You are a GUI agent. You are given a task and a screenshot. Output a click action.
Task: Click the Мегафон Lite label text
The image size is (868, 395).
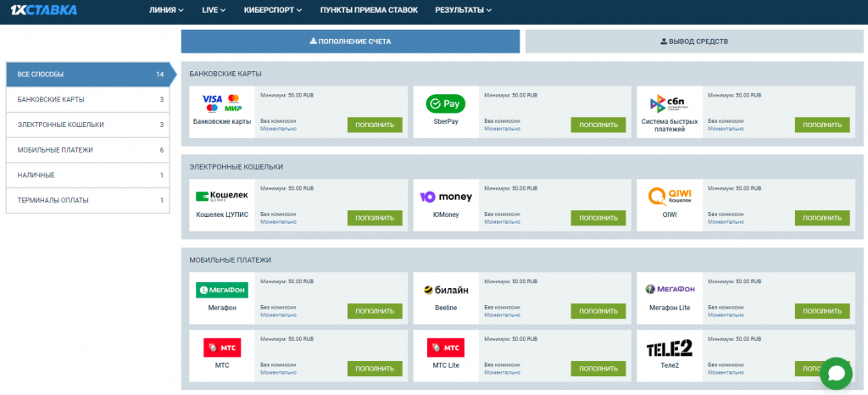pos(670,308)
